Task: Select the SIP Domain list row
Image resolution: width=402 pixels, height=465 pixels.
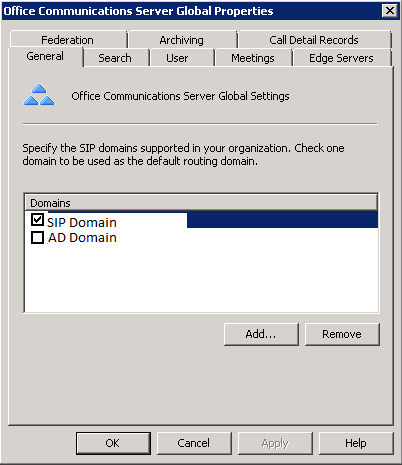Action: point(201,220)
